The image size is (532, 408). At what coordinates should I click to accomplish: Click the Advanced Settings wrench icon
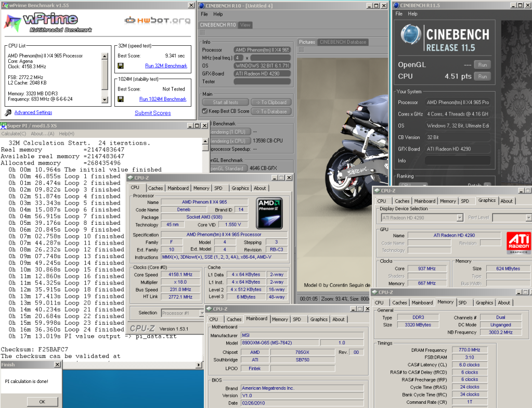[8, 112]
